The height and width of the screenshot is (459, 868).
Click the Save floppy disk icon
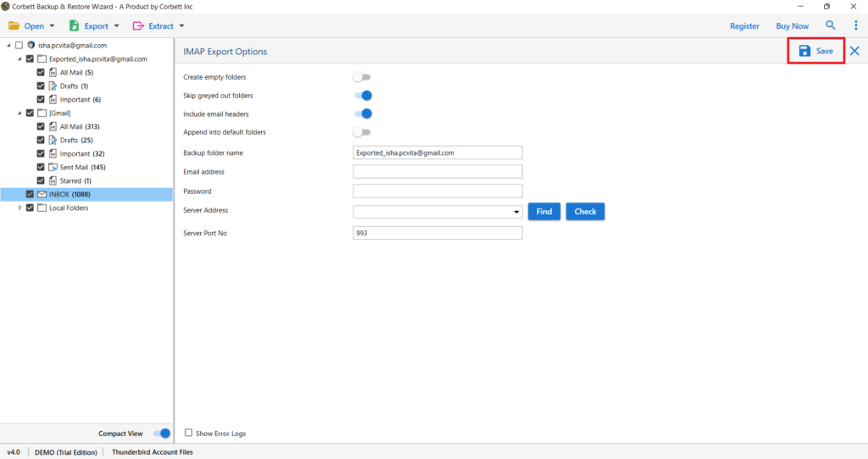[804, 51]
